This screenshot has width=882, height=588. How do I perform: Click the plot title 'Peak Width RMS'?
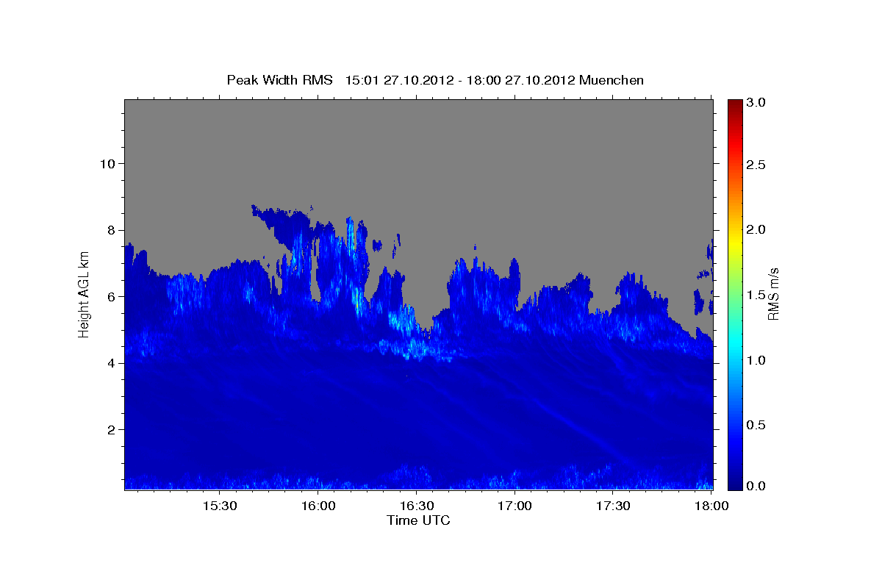(279, 80)
